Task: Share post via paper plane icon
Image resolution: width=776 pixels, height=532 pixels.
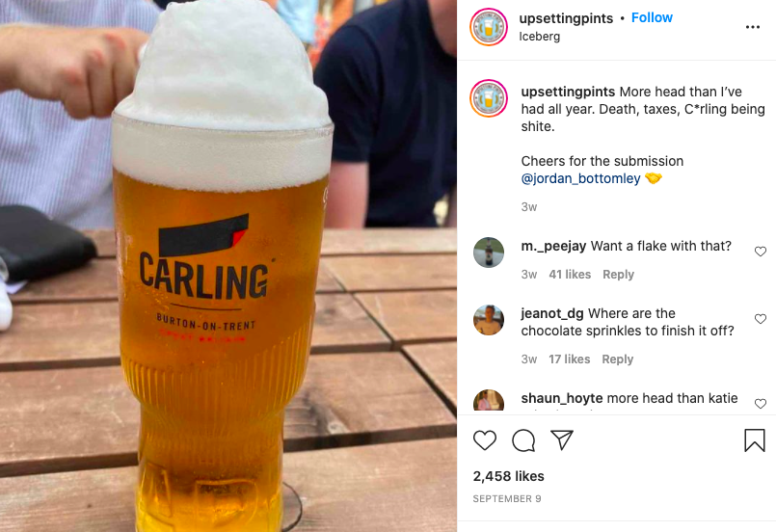Action: pyautogui.click(x=562, y=439)
